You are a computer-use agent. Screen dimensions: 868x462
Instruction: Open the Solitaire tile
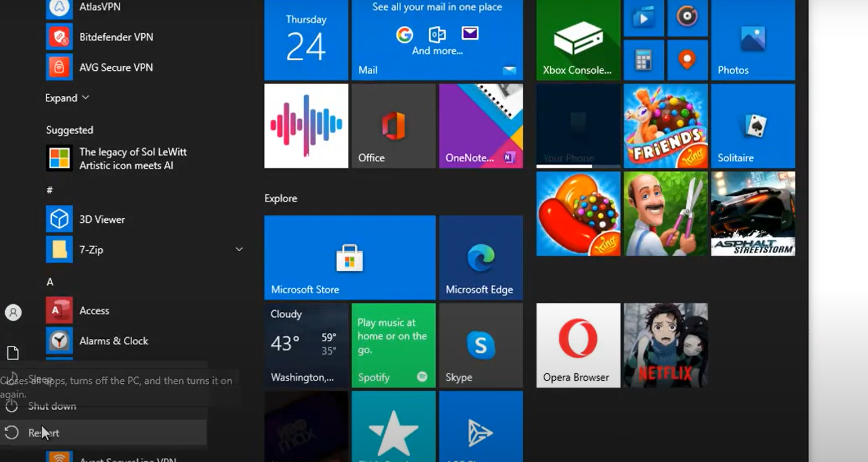[753, 126]
